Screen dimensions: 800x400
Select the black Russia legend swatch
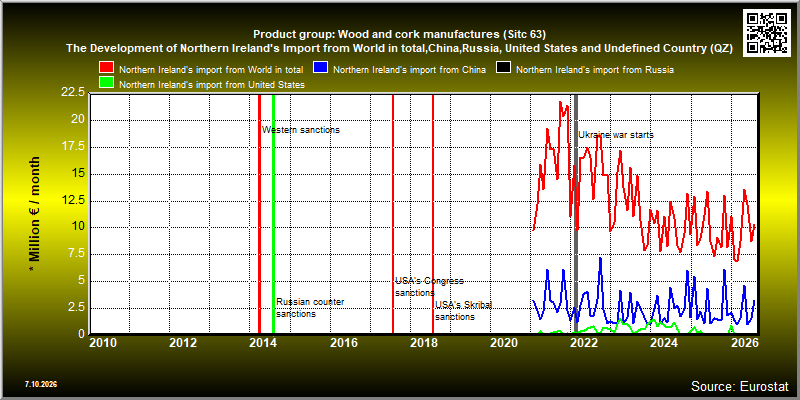[x=504, y=69]
